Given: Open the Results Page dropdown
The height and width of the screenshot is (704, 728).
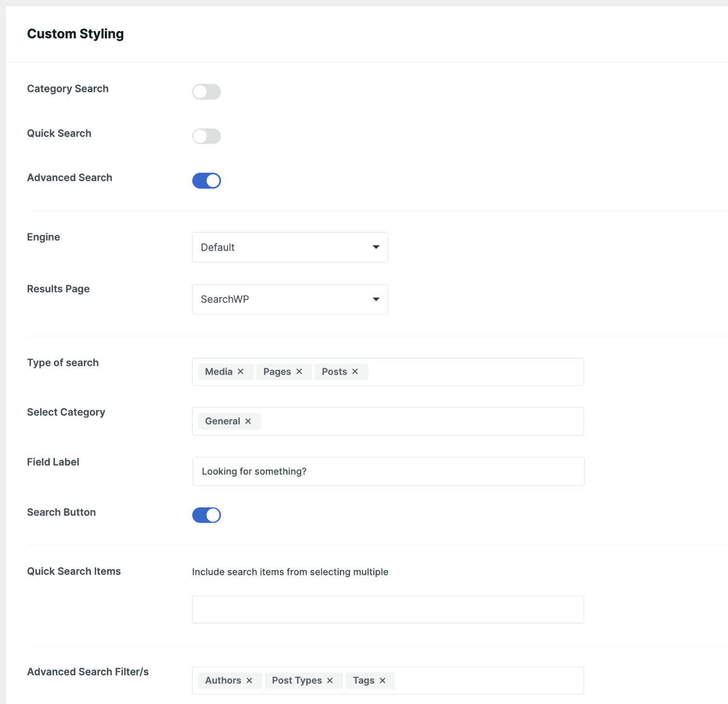Looking at the screenshot, I should (290, 299).
